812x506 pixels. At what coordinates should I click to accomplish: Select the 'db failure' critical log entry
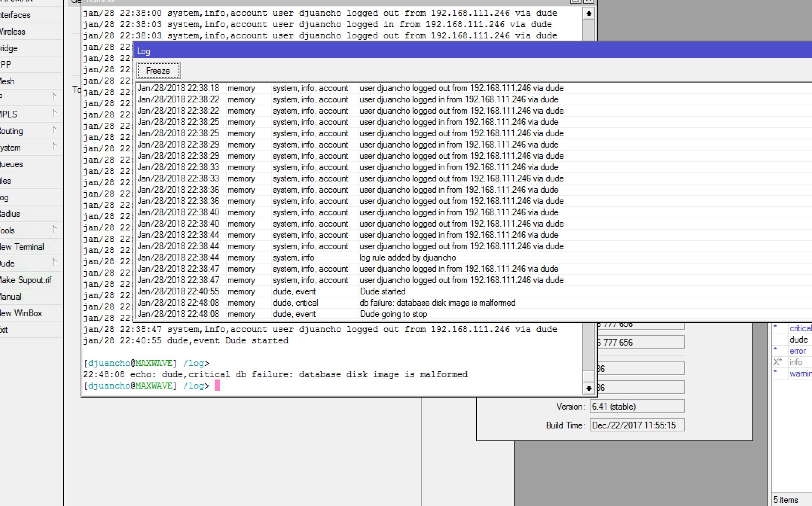pyautogui.click(x=437, y=303)
